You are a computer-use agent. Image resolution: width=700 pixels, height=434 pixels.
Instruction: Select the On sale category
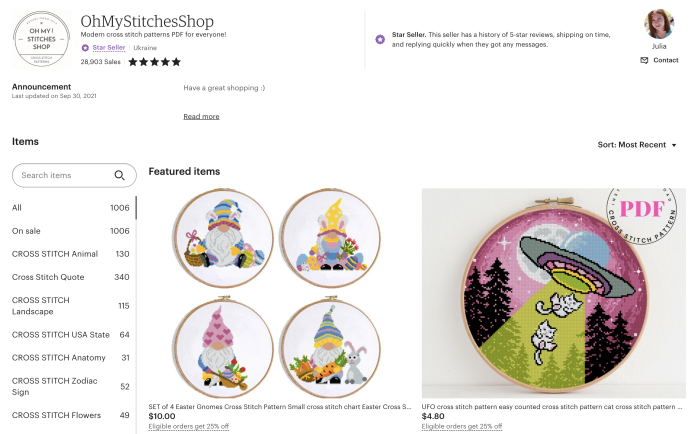click(x=71, y=231)
